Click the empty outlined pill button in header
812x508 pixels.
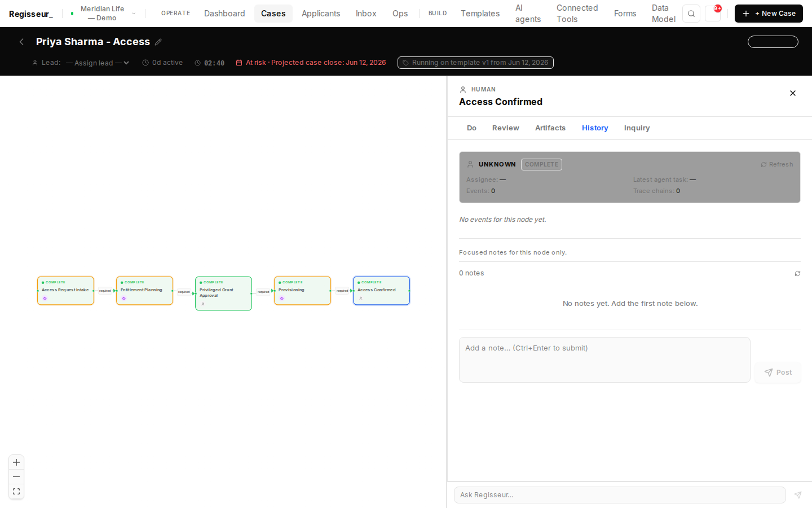[773, 42]
